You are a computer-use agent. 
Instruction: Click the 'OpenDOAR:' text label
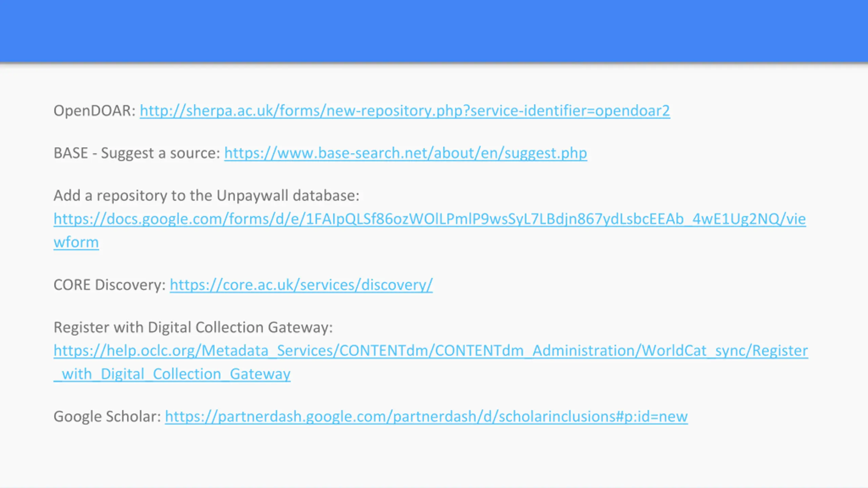pyautogui.click(x=95, y=111)
